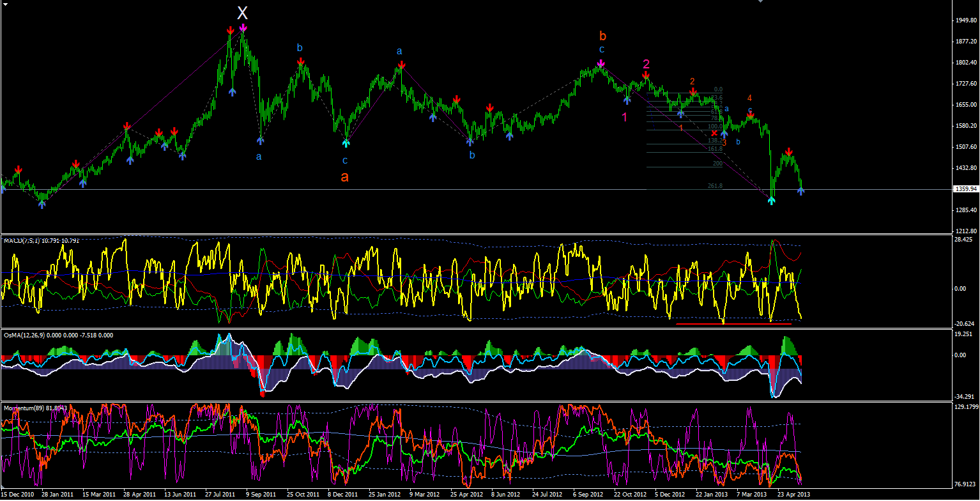Viewport: 980px width, 501px height.
Task: Click the 23 Apr 2013 date label
Action: (793, 495)
